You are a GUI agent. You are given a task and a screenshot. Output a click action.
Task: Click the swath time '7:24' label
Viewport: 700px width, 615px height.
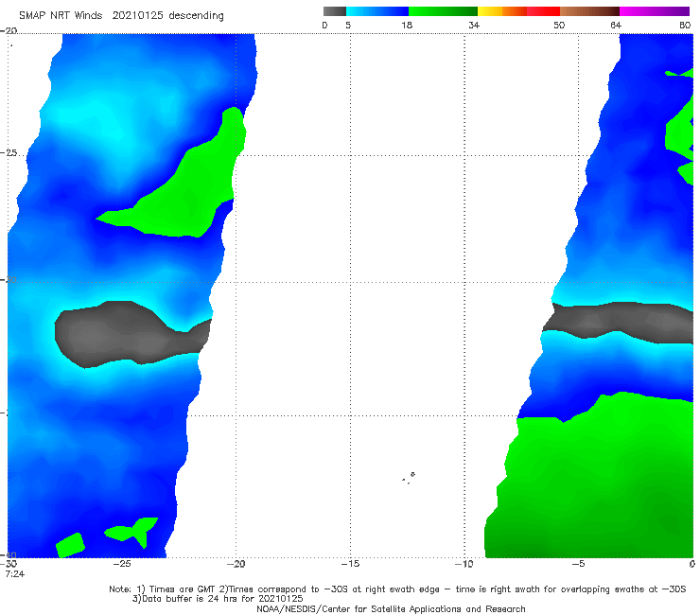tap(15, 574)
